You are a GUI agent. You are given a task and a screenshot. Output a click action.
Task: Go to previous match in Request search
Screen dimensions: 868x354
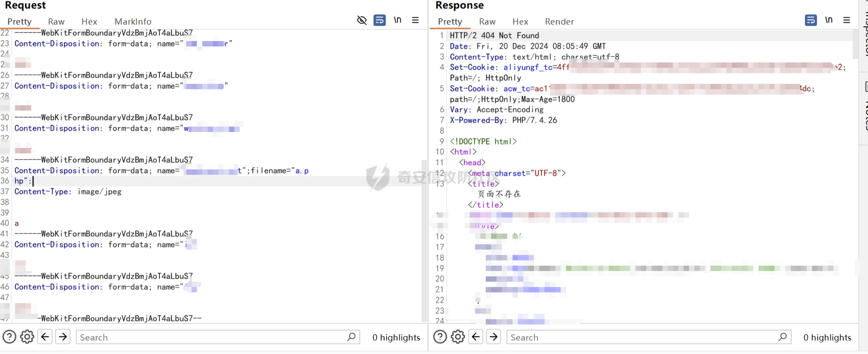45,337
